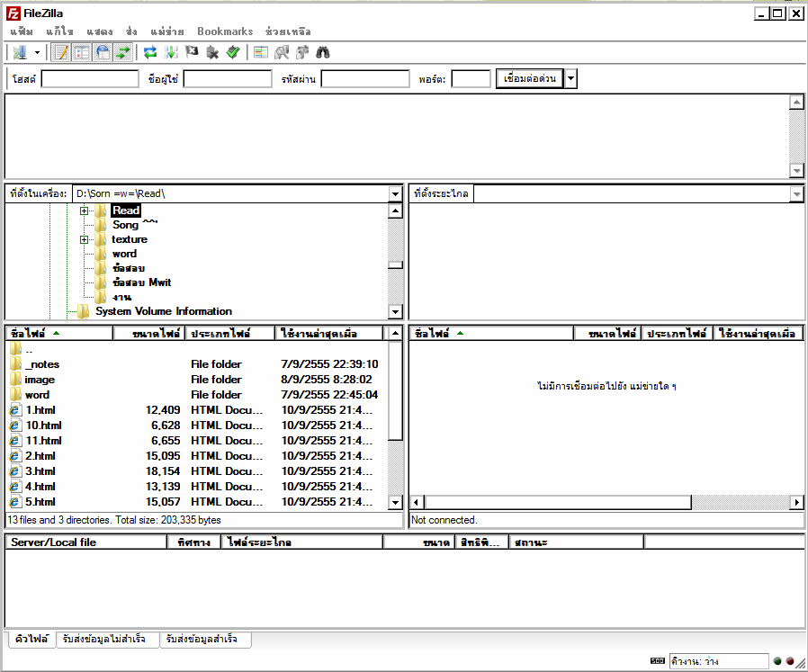This screenshot has width=808, height=672.
Task: Toggle the remote directory tree display
Action: click(x=103, y=52)
